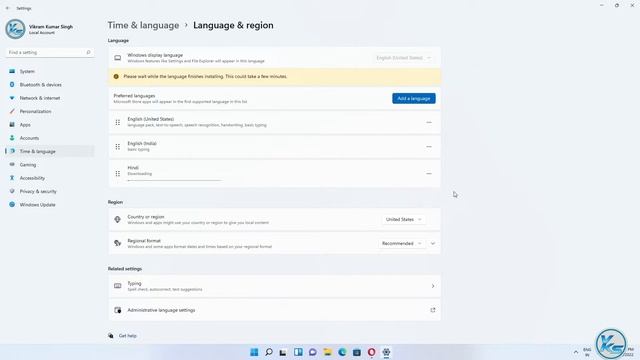The image size is (640, 360).
Task: Open Gaming settings
Action: (x=49, y=164)
